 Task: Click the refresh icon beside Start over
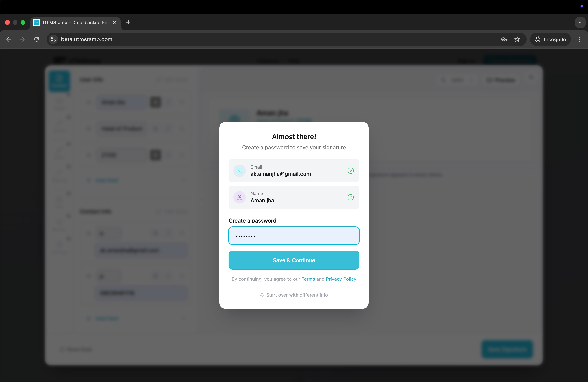coord(262,295)
